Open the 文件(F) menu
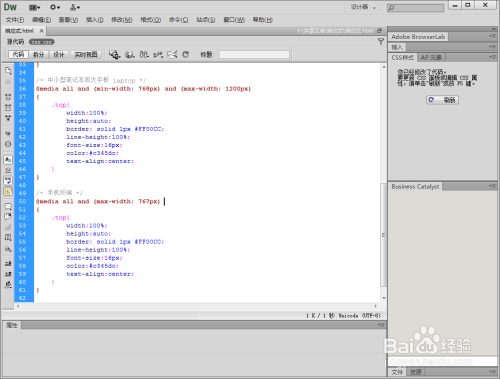The height and width of the screenshot is (379, 500). tap(15, 20)
